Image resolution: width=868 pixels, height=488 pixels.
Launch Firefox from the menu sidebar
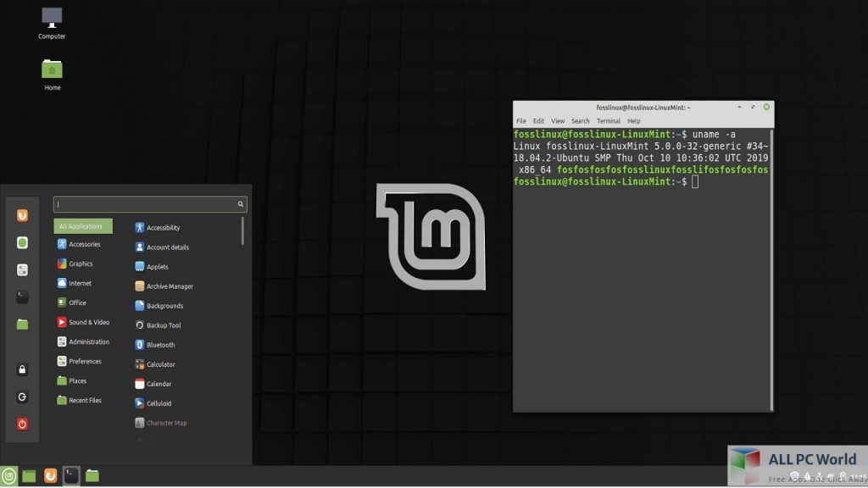coord(22,215)
